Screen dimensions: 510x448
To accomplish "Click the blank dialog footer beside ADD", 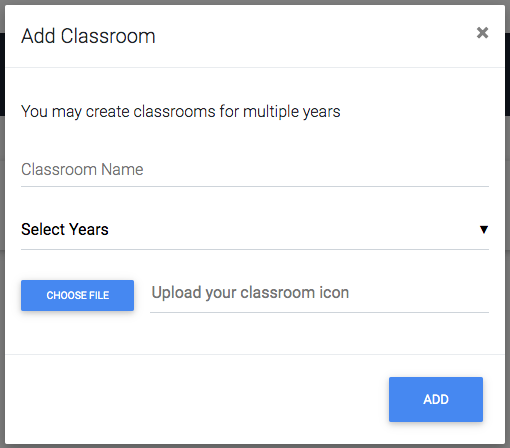I will [x=197, y=399].
